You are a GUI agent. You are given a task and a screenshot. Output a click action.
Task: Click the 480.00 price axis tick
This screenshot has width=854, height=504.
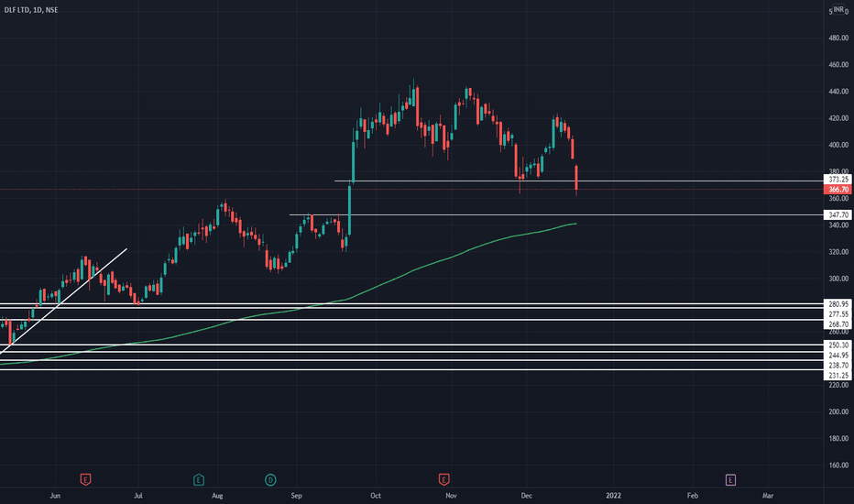838,38
